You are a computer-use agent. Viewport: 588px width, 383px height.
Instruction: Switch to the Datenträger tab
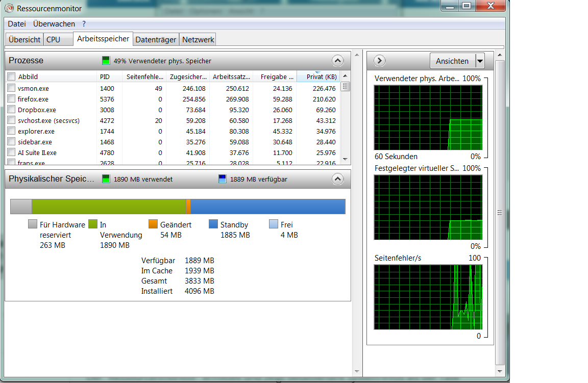pyautogui.click(x=156, y=39)
